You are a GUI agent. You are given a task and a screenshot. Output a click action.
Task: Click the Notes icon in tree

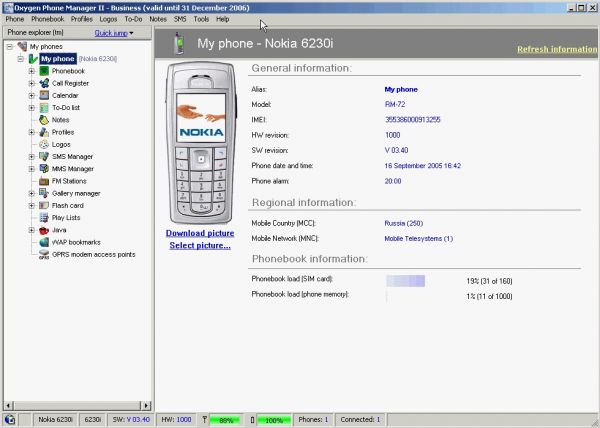tap(44, 120)
